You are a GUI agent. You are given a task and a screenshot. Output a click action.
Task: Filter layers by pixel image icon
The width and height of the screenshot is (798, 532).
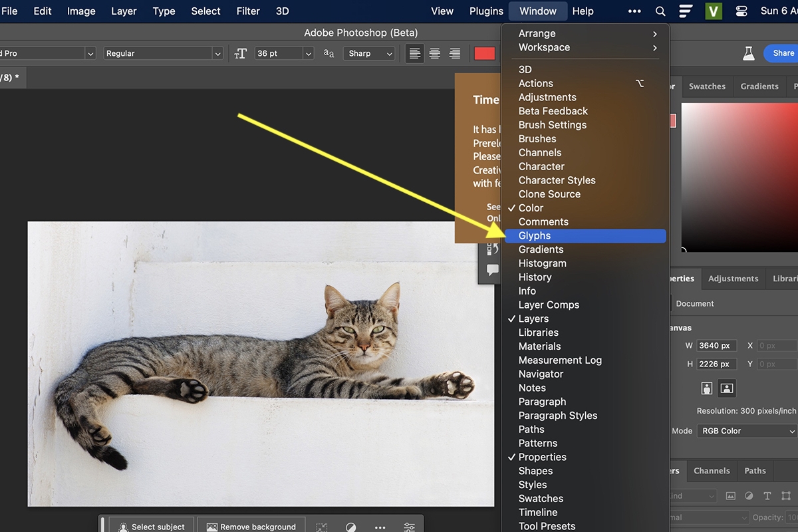[731, 496]
